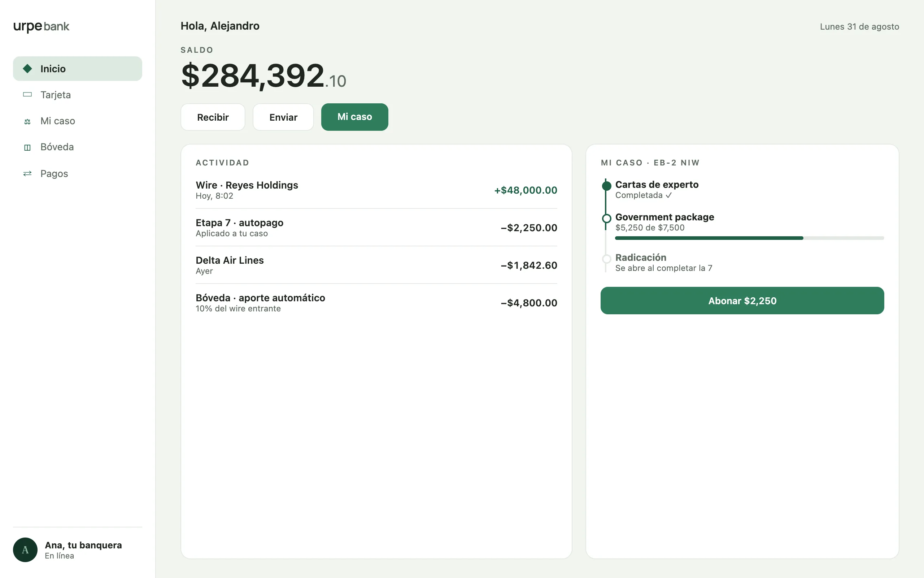Click the −$1,842.60 amount

529,265
